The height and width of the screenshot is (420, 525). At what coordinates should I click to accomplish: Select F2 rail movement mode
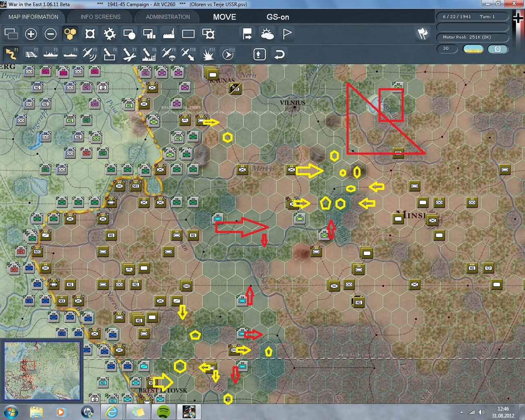point(31,54)
